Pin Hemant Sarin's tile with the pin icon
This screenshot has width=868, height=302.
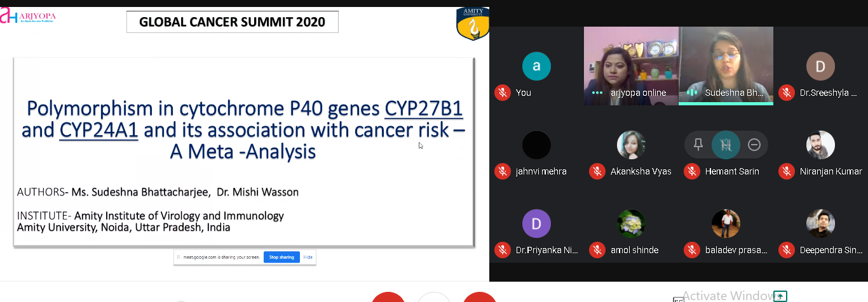pyautogui.click(x=698, y=145)
